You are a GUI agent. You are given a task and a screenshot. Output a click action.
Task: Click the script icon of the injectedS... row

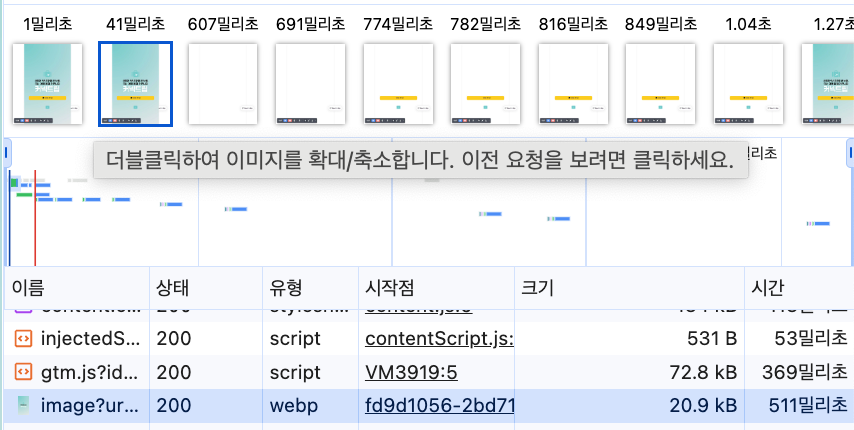tap(23, 339)
